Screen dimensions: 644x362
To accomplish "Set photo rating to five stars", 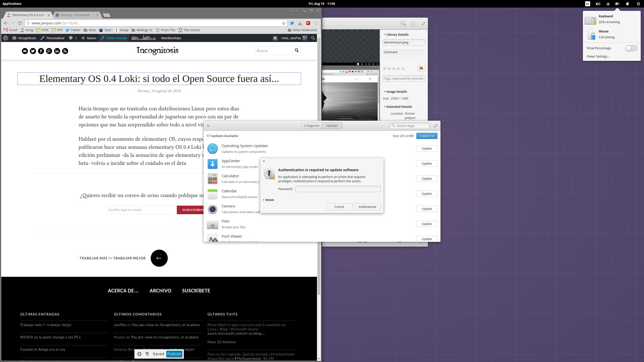I will click(403, 69).
